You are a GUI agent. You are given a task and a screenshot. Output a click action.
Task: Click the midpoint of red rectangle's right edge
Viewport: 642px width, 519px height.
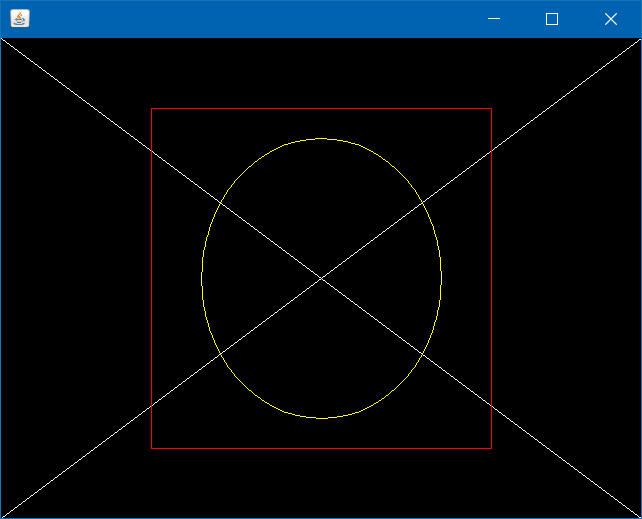pos(491,278)
